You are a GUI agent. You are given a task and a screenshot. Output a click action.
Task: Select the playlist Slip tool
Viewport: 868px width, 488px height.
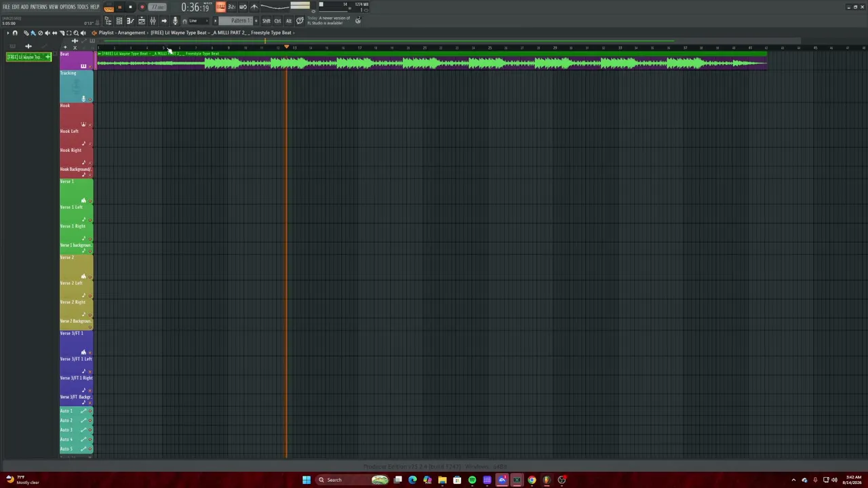tap(54, 33)
